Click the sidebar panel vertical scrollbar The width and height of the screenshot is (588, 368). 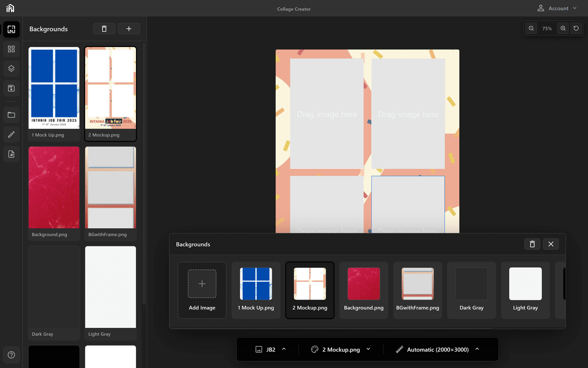(x=144, y=173)
